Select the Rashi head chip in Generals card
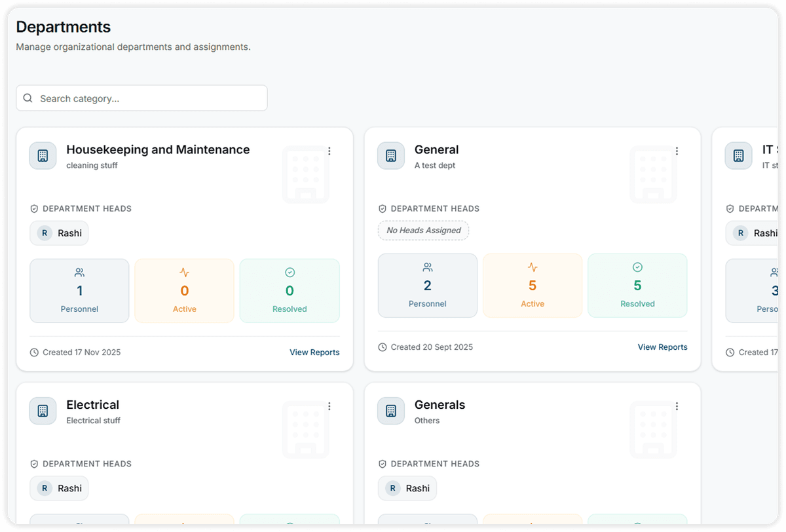Screen dimensions: 786x532 tap(407, 488)
